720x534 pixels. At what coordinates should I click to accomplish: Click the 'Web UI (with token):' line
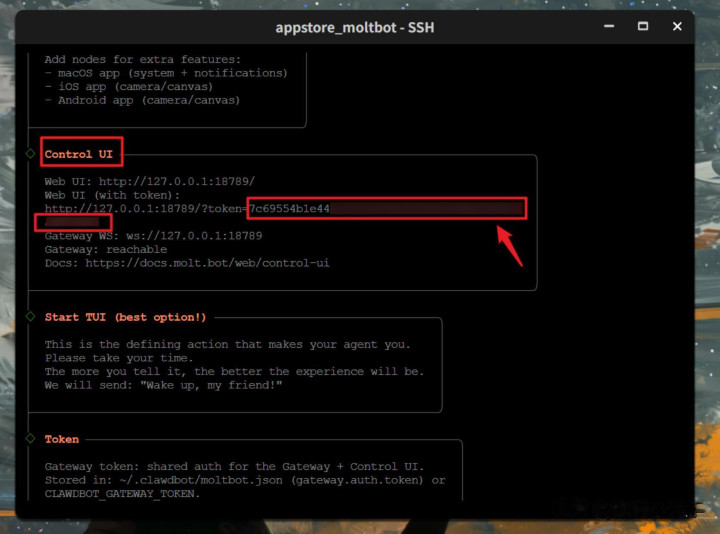(x=112, y=195)
